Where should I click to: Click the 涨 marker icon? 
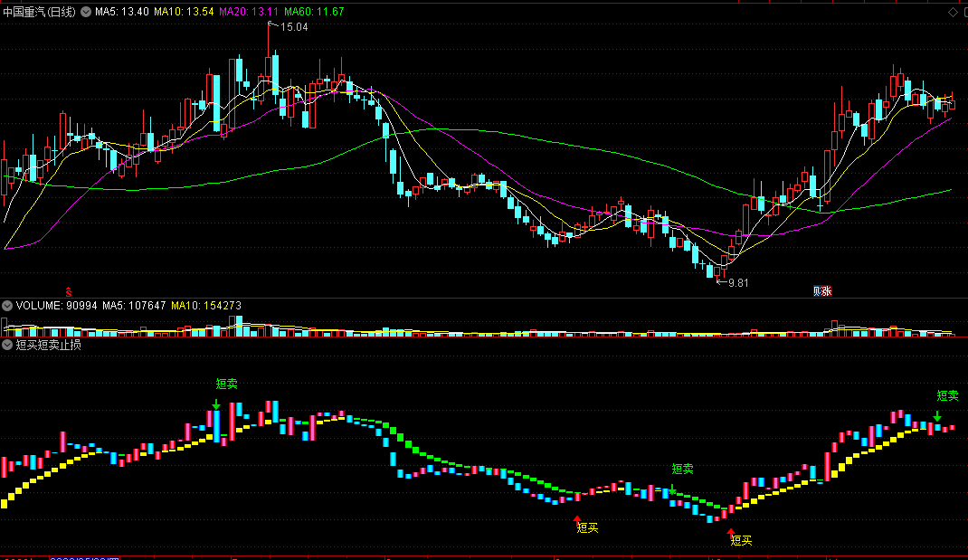[x=827, y=290]
